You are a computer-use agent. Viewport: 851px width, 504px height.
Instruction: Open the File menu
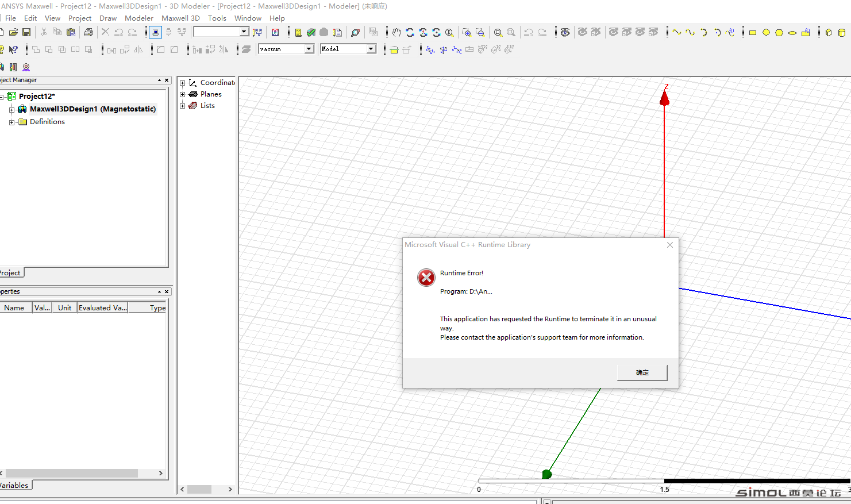[11, 18]
